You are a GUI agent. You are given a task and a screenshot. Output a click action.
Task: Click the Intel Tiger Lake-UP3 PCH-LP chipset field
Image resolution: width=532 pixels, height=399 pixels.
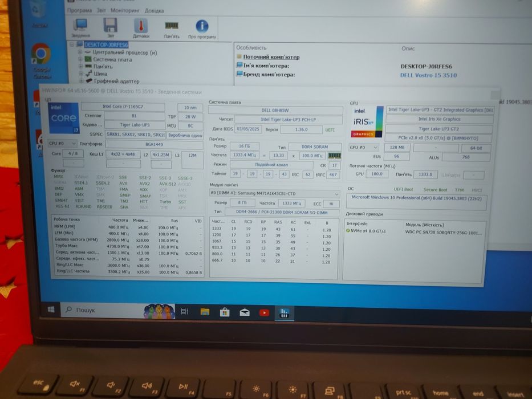(289, 120)
